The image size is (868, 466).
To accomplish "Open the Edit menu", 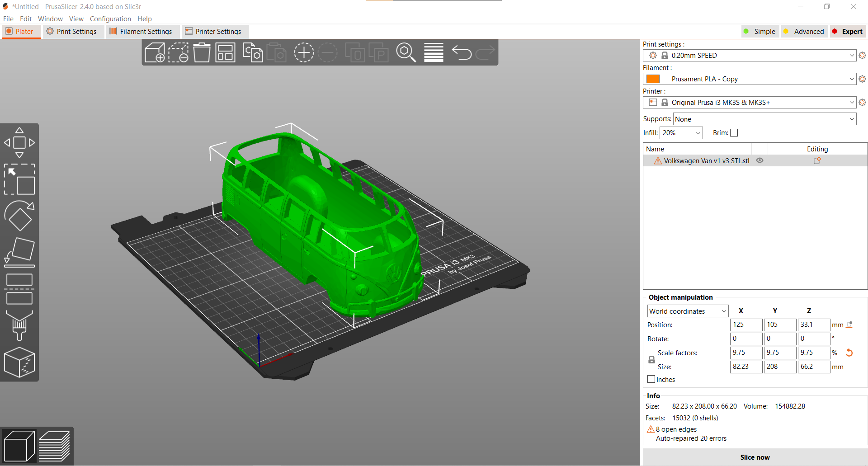I will [26, 19].
